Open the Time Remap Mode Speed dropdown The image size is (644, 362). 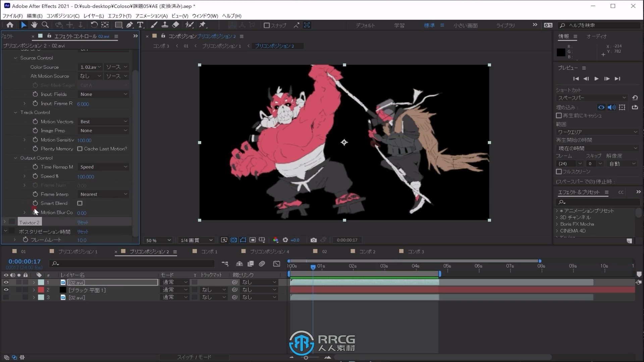(x=103, y=167)
